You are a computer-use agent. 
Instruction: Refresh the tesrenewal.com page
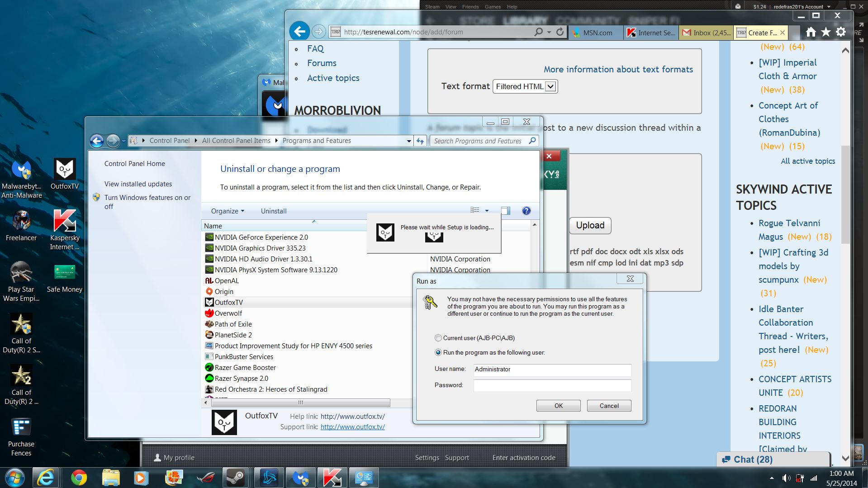tap(560, 32)
